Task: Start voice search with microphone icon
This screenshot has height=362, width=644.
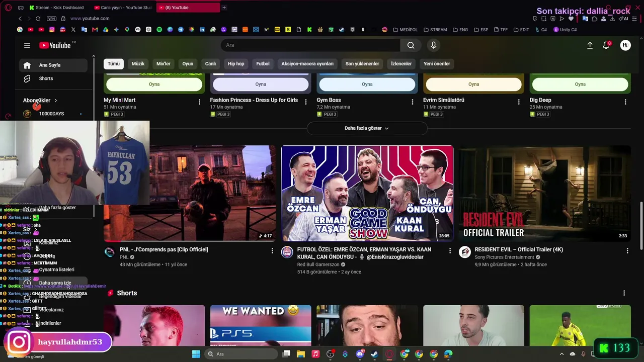Action: (x=434, y=45)
